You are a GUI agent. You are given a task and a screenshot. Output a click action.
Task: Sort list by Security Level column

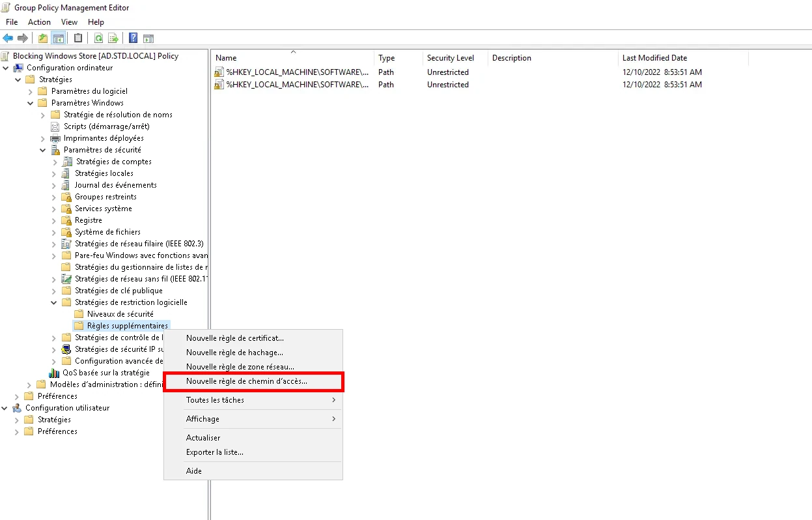[x=450, y=58]
